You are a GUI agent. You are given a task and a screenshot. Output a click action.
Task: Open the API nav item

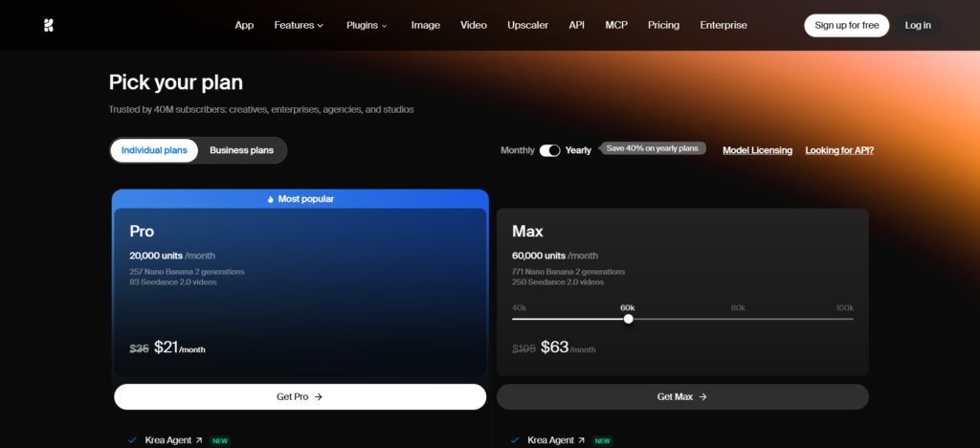click(x=577, y=26)
